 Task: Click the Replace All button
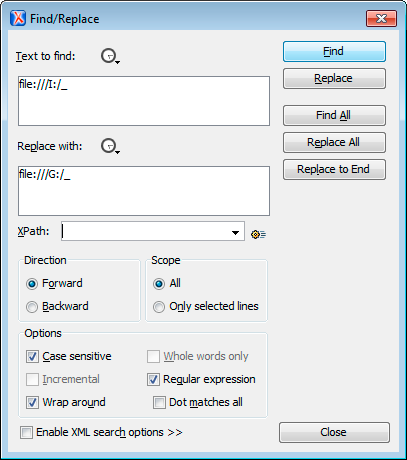coord(334,142)
